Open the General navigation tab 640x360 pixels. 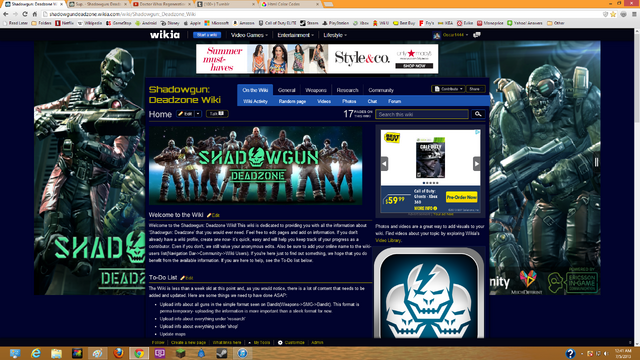point(287,90)
